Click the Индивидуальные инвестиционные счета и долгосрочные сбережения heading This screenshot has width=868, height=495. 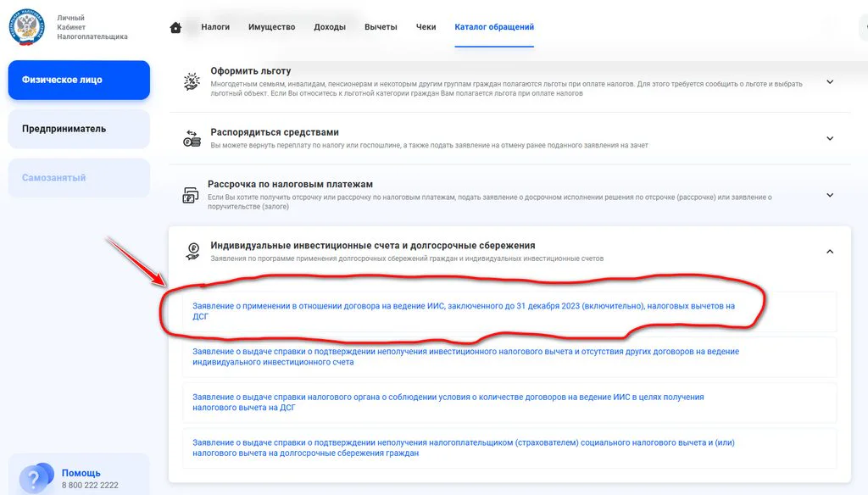(373, 245)
